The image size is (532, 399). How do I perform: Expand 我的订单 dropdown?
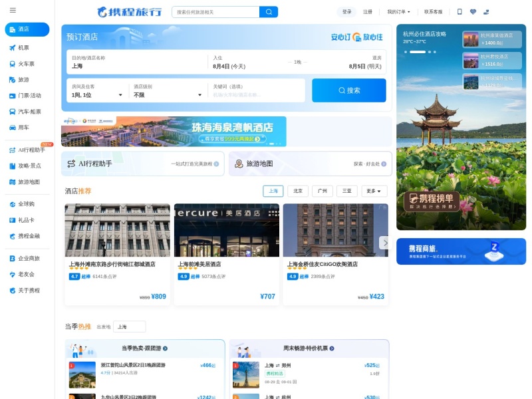coord(398,12)
